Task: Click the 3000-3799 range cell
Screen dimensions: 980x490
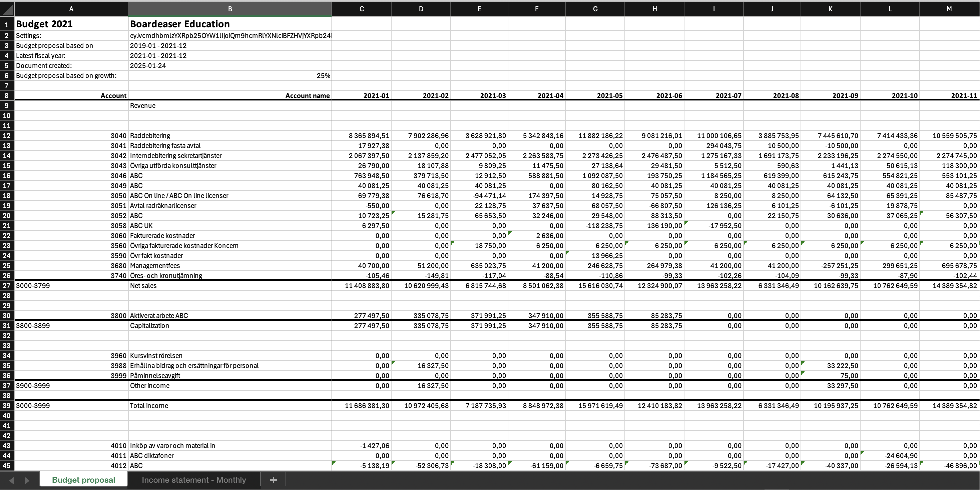Action: [71, 285]
